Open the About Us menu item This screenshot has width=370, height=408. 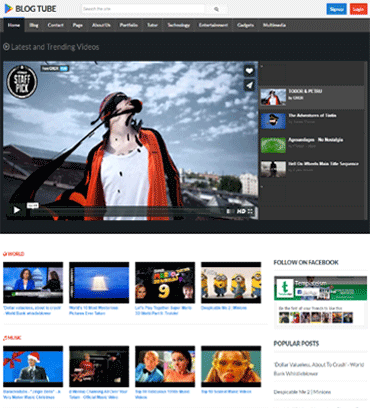(101, 25)
